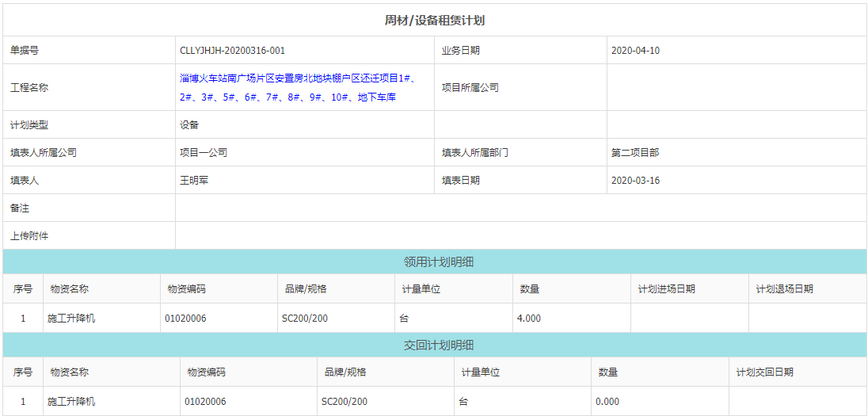This screenshot has width=868, height=416.
Task: Select unit 台 in the 领用计划明细 row
Action: pos(404,318)
